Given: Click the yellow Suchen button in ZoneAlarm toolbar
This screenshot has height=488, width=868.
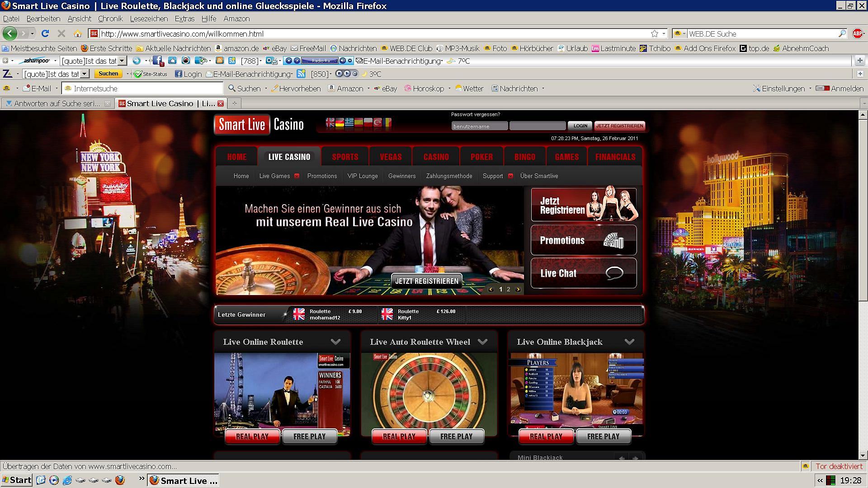Looking at the screenshot, I should point(108,74).
